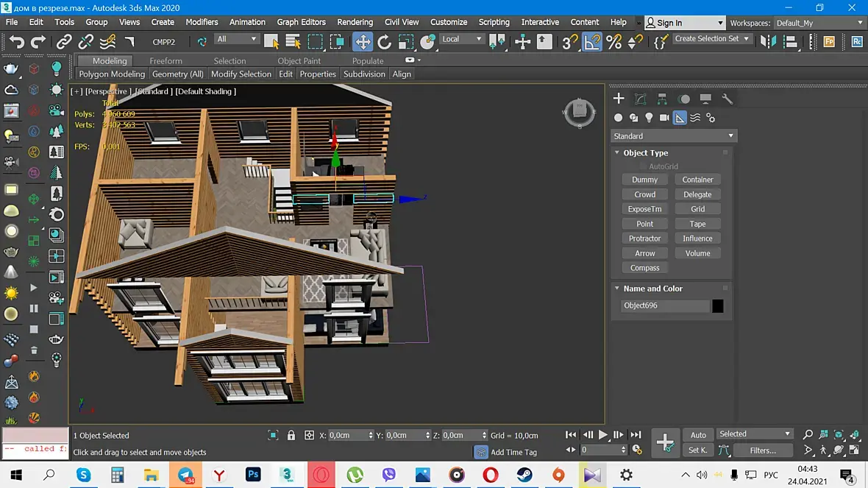The width and height of the screenshot is (868, 488).
Task: Open the Local reference coordinate dropdown
Action: [462, 39]
